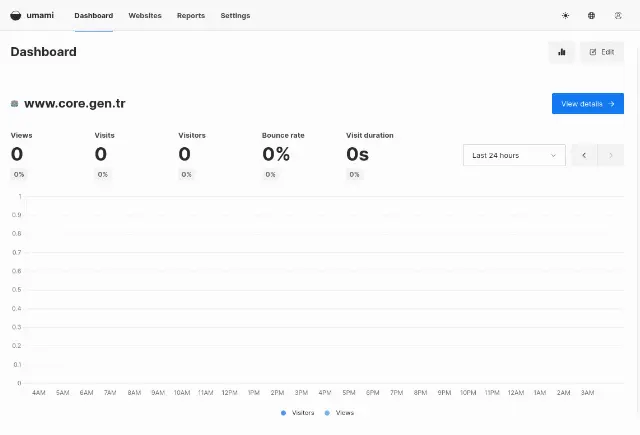The width and height of the screenshot is (640, 435).
Task: Click the View details button
Action: (588, 104)
